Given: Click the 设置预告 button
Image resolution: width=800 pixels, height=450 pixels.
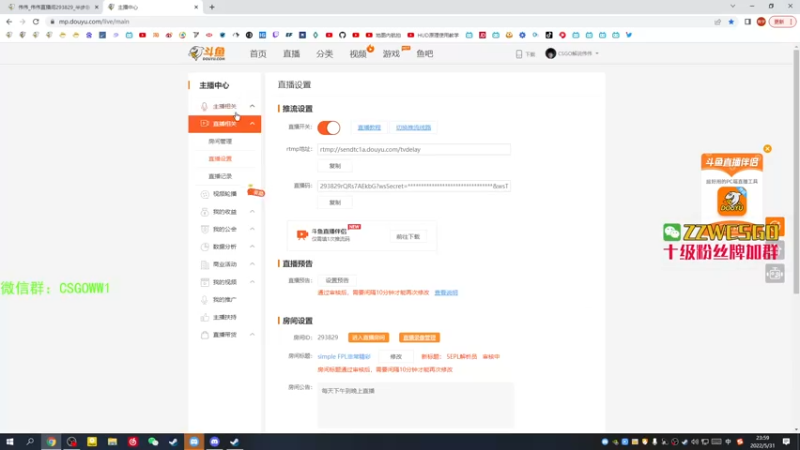Looking at the screenshot, I should point(337,280).
